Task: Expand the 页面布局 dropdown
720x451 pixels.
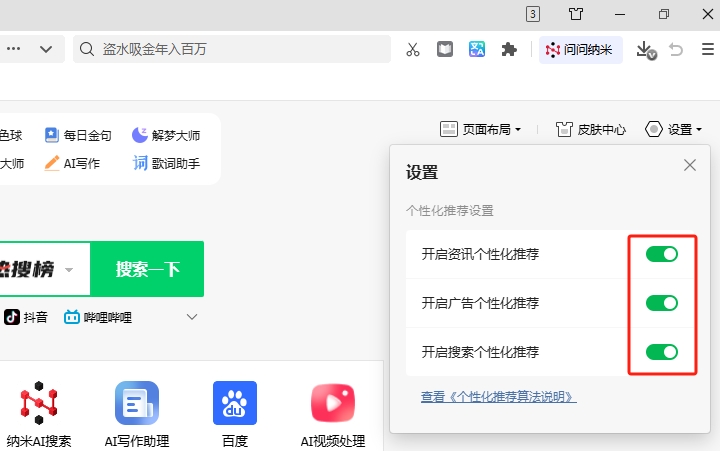Action: click(481, 129)
